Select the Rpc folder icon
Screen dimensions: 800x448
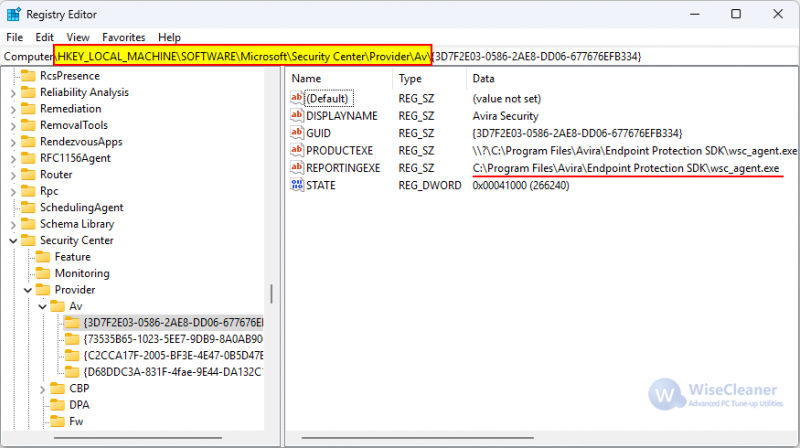click(28, 191)
